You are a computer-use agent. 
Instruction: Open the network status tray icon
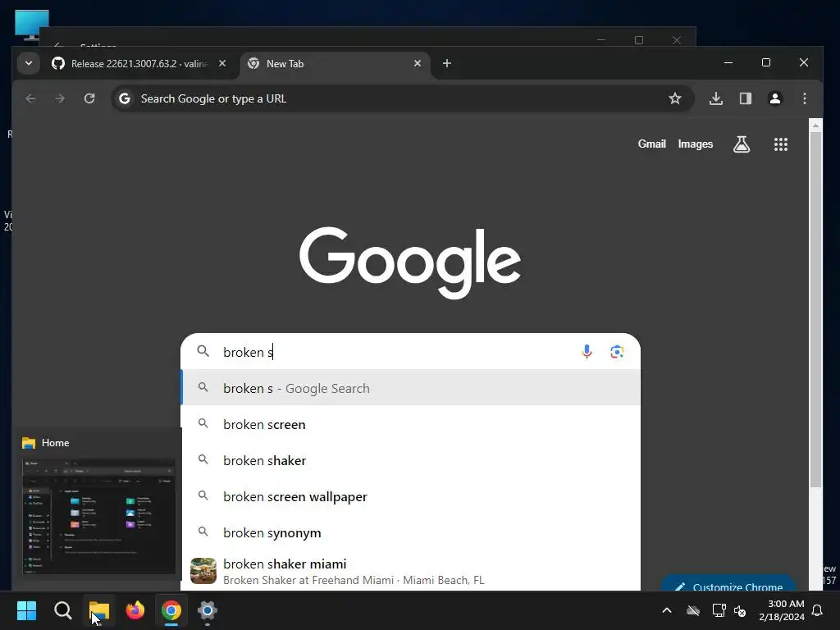click(719, 610)
